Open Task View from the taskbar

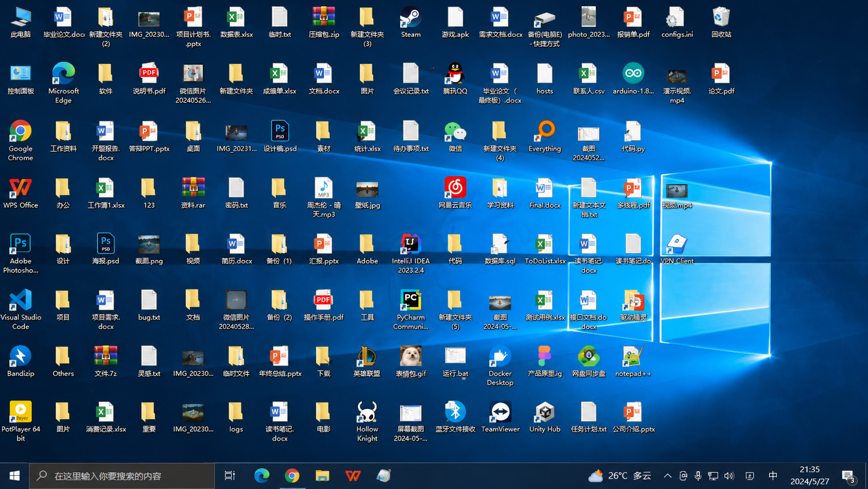coord(229,475)
